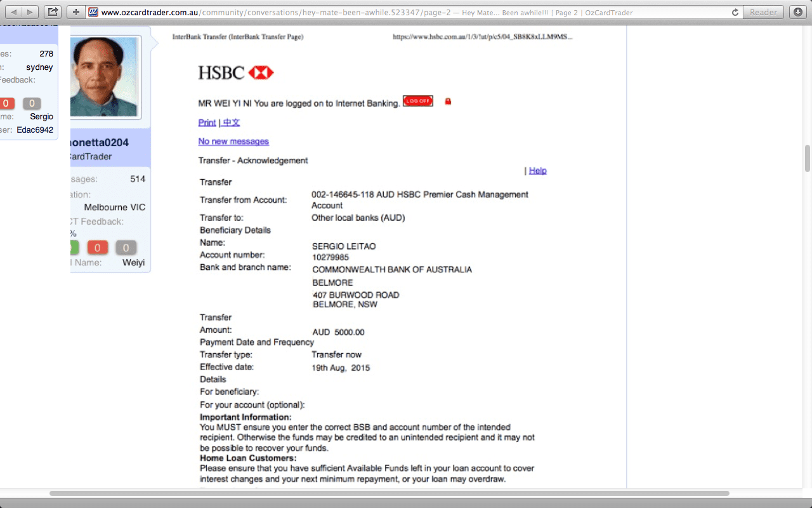Open the Share menu button
812x508 pixels.
tap(53, 12)
